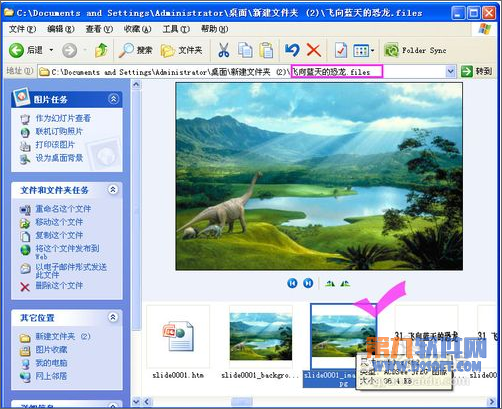Click the Forward arrow icon
This screenshot has width=502, height=409.
(x=69, y=50)
